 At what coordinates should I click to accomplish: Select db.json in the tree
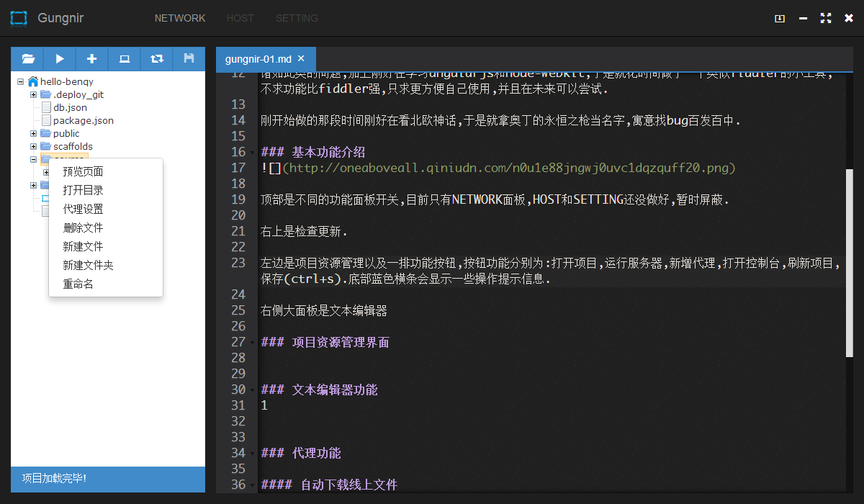tap(71, 107)
